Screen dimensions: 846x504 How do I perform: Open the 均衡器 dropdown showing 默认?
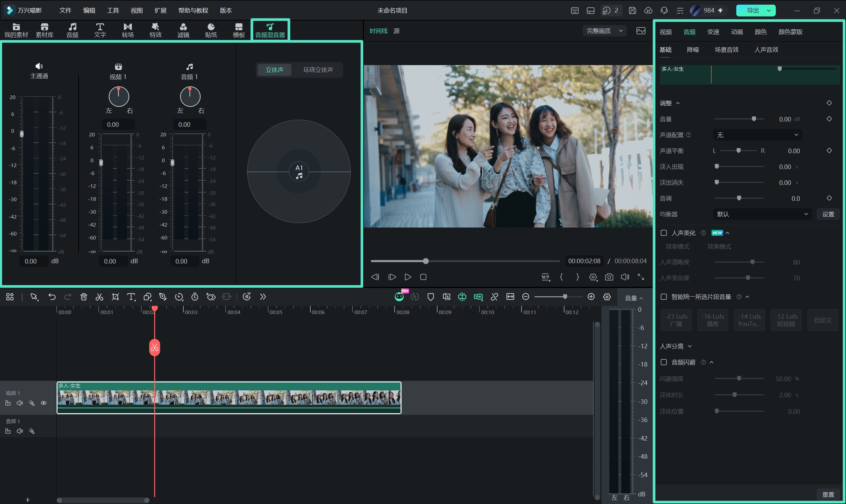(762, 214)
